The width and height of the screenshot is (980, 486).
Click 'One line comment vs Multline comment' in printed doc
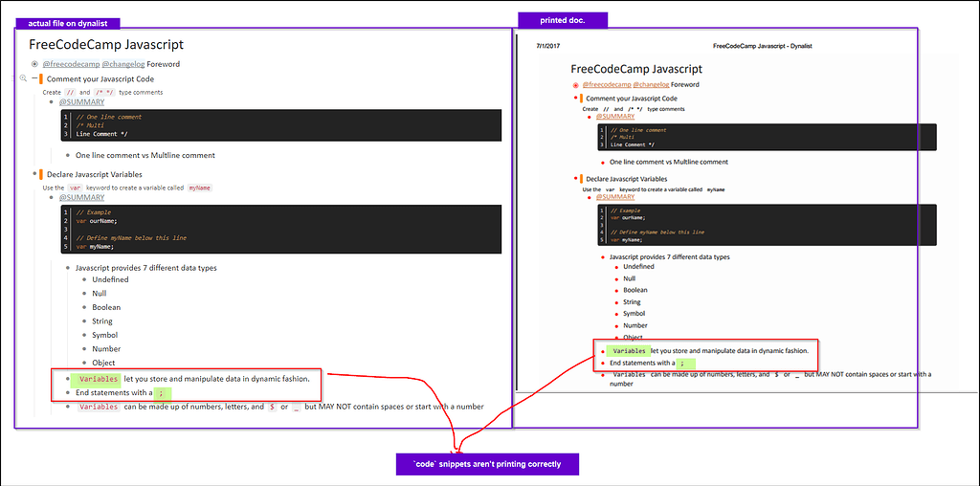(x=669, y=162)
